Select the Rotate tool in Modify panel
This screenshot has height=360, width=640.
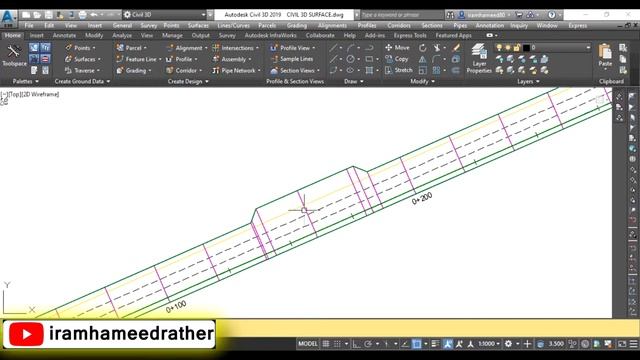[422, 48]
